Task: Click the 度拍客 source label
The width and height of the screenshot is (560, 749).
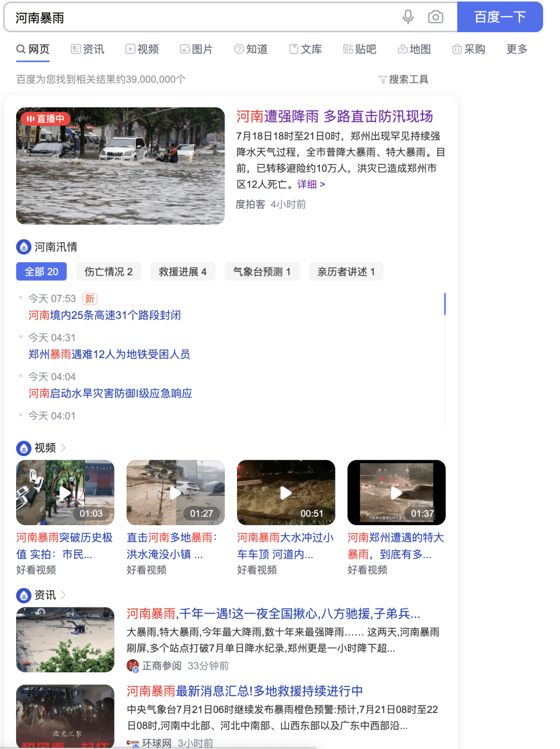Action: (x=250, y=204)
